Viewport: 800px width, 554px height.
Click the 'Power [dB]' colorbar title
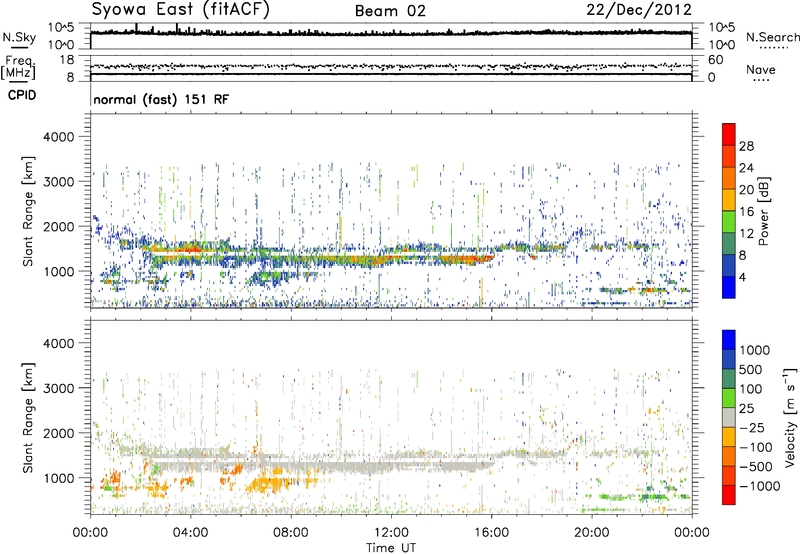pyautogui.click(x=764, y=211)
